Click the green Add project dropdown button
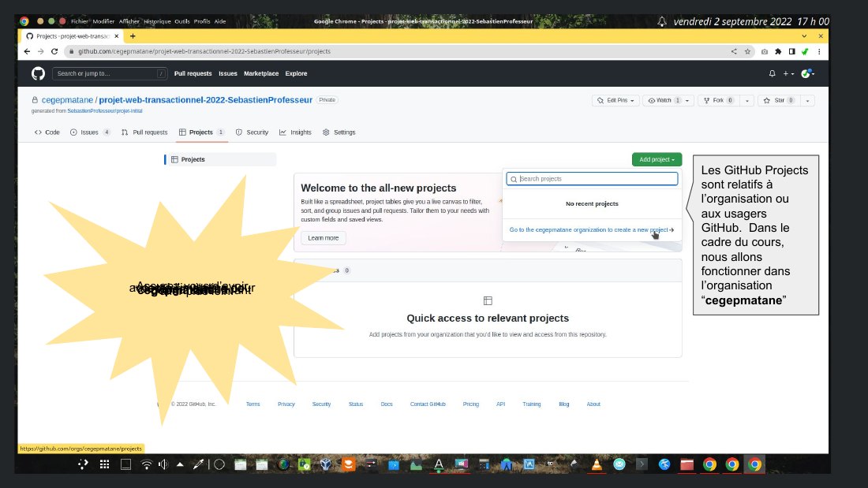Screen dimensions: 868x488 coord(657,159)
